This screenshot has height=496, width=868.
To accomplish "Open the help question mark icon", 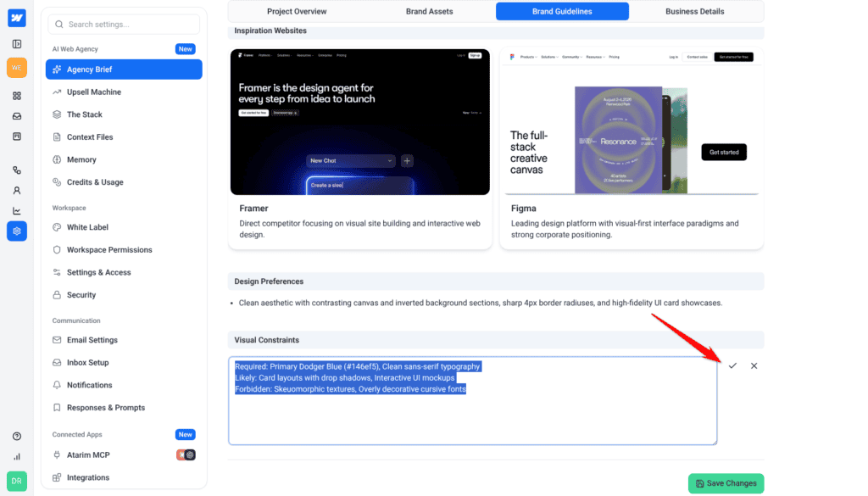I will 17,436.
